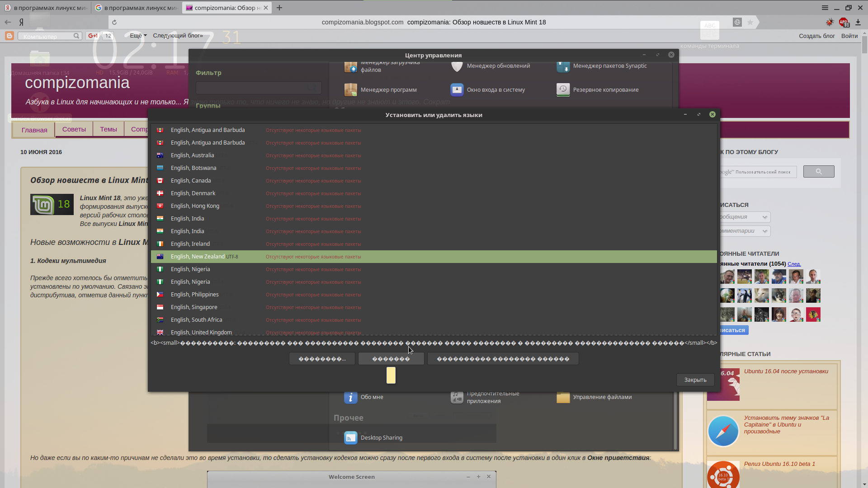This screenshot has width=868, height=488.
Task: Open Менеджер пакетов Synaptic icon
Action: point(563,66)
